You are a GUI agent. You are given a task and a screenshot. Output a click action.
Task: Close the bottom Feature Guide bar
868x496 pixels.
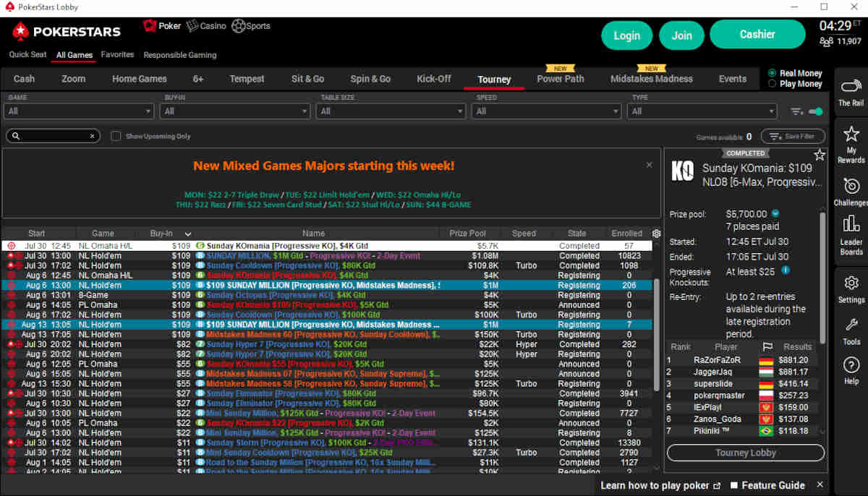coord(820,484)
